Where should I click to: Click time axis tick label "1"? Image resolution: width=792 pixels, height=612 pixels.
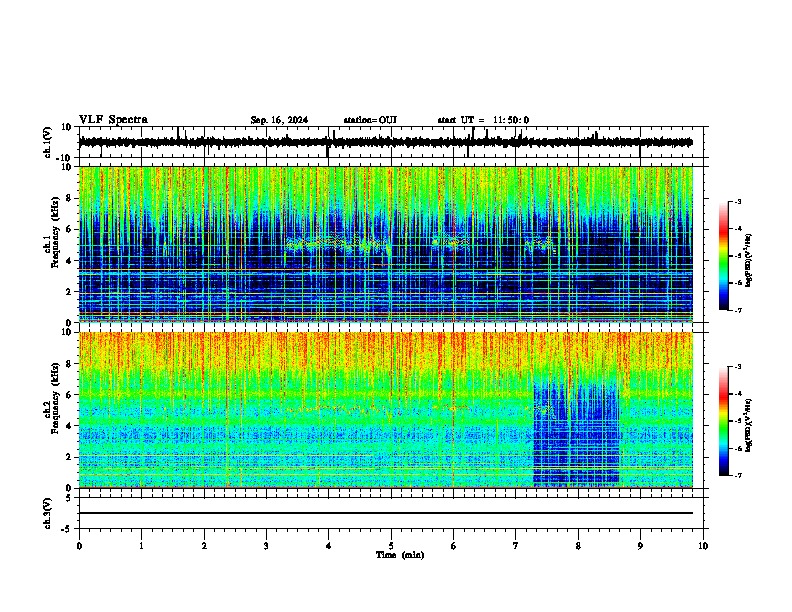click(x=141, y=546)
